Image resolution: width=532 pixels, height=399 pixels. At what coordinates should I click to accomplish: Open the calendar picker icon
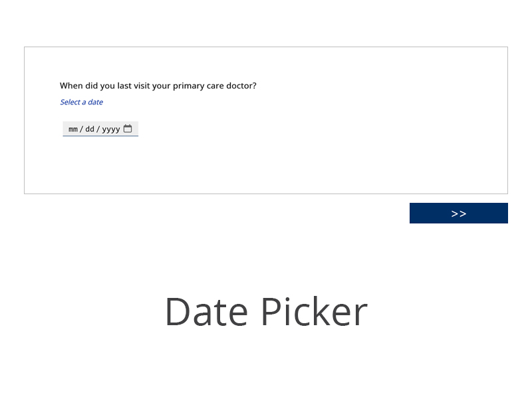128,129
